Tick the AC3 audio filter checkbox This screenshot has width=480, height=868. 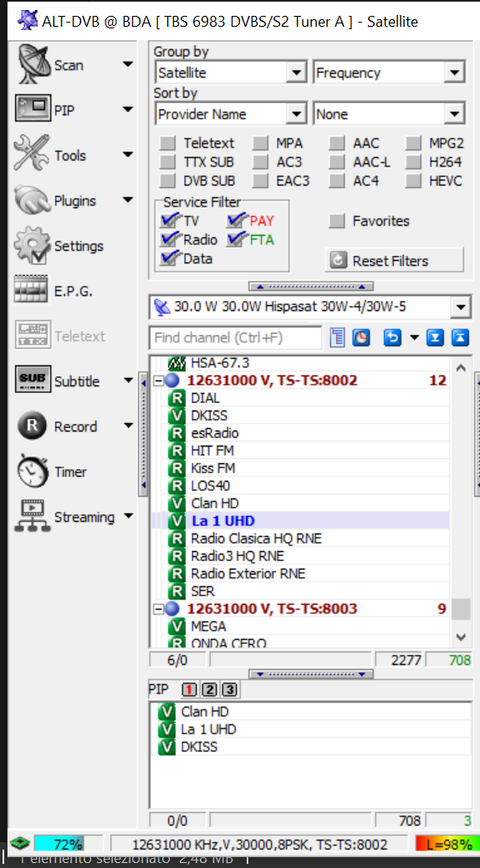tap(260, 162)
